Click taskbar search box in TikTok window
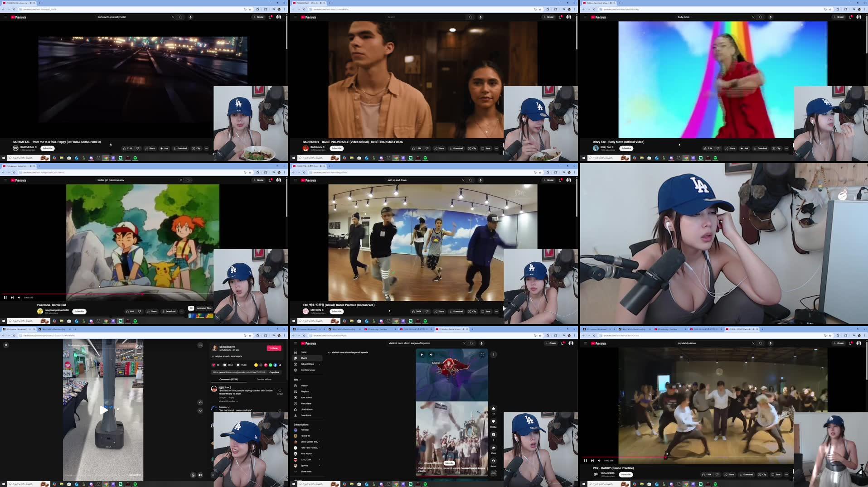This screenshot has width=868, height=487. [x=29, y=484]
